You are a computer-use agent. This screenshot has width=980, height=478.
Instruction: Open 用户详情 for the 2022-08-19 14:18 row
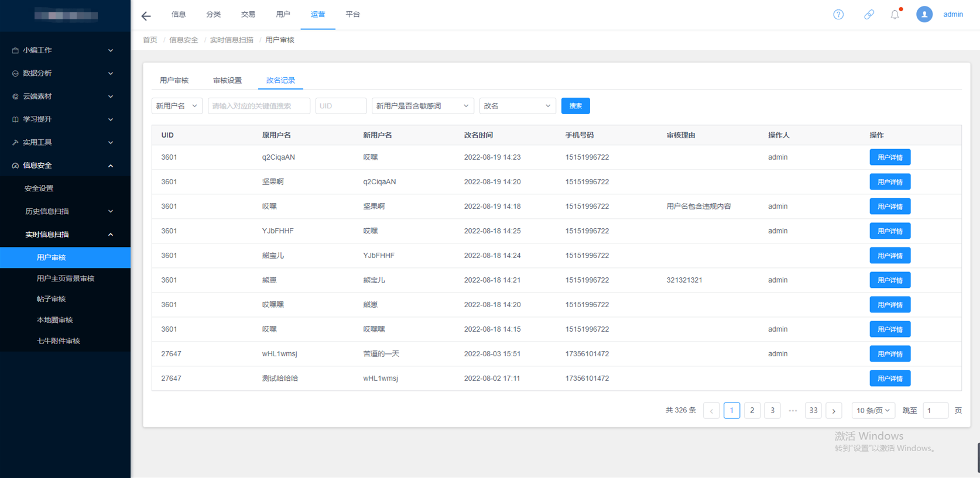890,207
